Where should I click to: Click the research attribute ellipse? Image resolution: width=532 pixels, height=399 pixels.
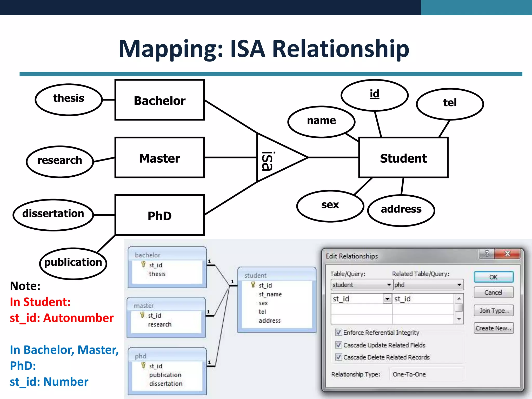[60, 162]
